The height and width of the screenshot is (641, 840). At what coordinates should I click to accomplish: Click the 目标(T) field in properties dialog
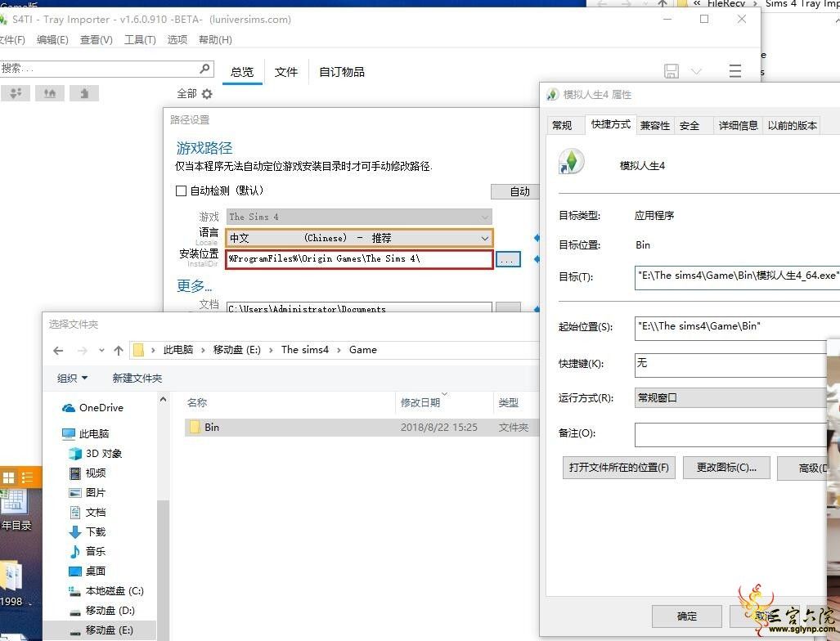[737, 277]
